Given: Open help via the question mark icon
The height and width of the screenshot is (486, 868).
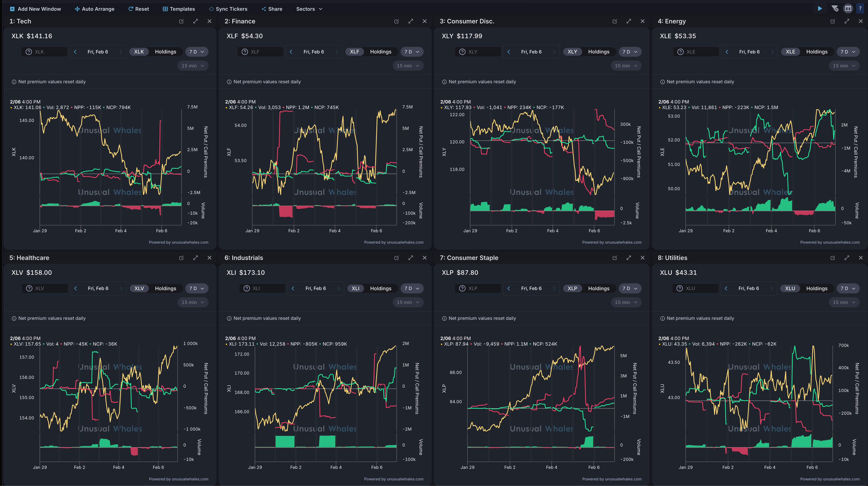Looking at the screenshot, I should (860, 9).
